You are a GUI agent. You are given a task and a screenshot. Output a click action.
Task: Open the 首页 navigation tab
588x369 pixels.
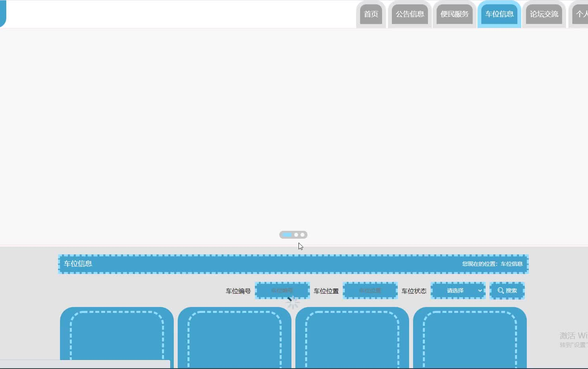(x=371, y=14)
